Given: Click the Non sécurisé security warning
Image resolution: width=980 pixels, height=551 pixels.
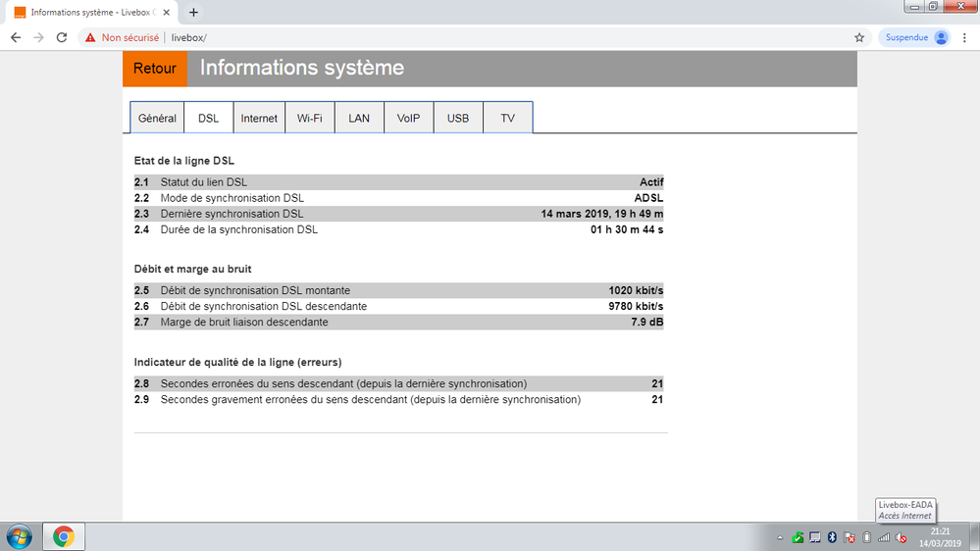Looking at the screenshot, I should pos(122,37).
